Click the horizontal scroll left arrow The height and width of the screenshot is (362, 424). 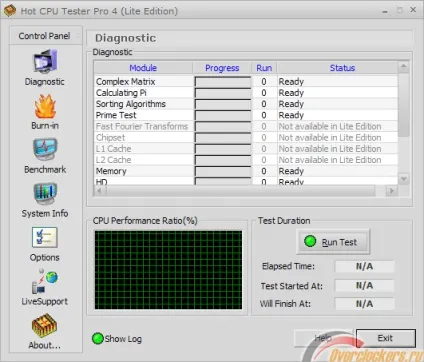click(99, 191)
